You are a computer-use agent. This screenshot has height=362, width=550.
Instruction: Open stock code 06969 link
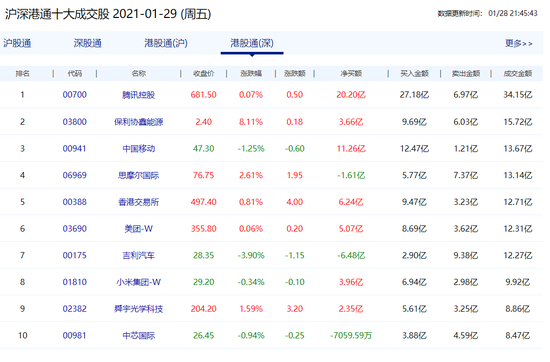coord(75,175)
